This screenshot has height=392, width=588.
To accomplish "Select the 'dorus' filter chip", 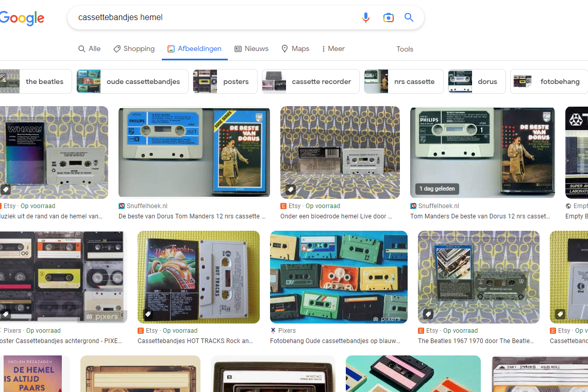I will pyautogui.click(x=477, y=81).
